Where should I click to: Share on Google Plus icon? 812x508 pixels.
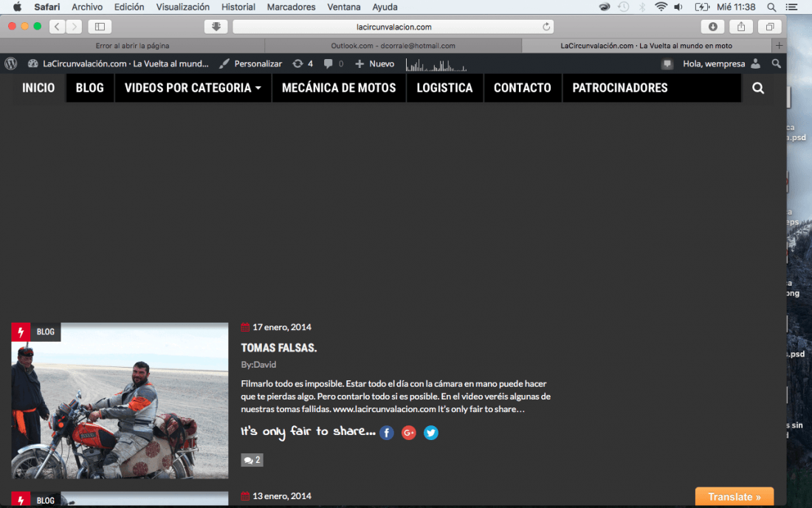(409, 433)
